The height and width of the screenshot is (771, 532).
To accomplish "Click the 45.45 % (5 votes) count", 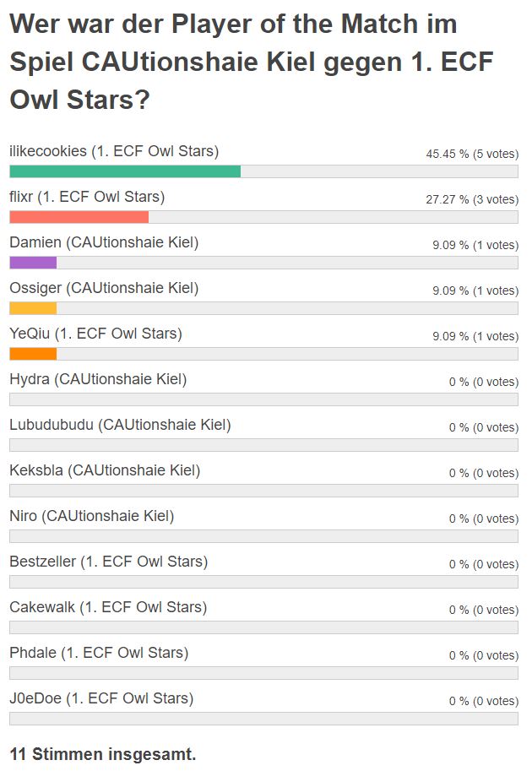I will point(472,154).
